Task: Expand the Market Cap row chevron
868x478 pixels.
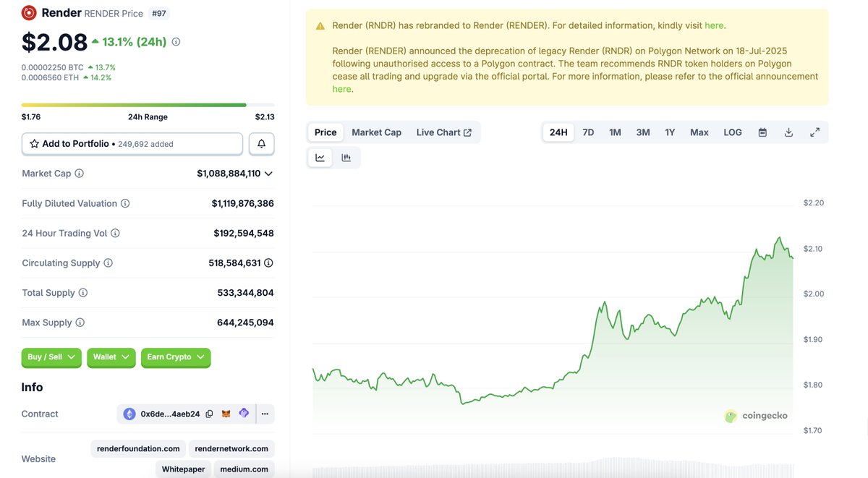Action: click(268, 173)
